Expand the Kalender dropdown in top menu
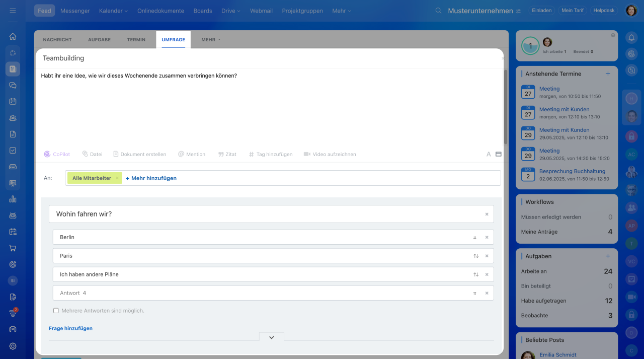 point(113,11)
